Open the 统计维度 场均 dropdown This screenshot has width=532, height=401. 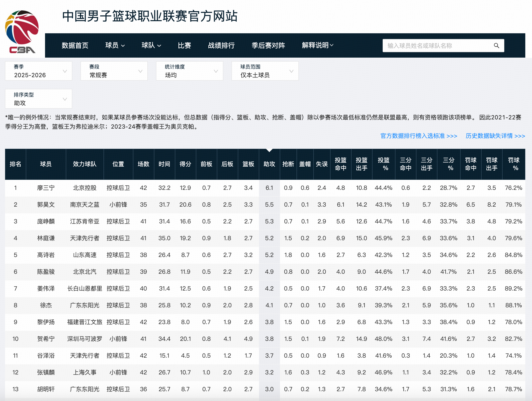pyautogui.click(x=190, y=71)
